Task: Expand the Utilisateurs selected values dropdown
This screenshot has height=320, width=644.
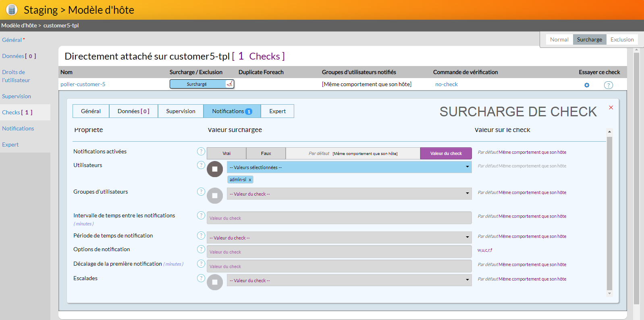Action: (349, 167)
